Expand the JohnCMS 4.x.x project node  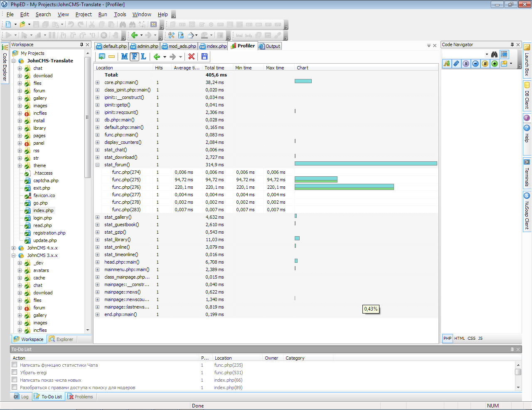point(14,248)
